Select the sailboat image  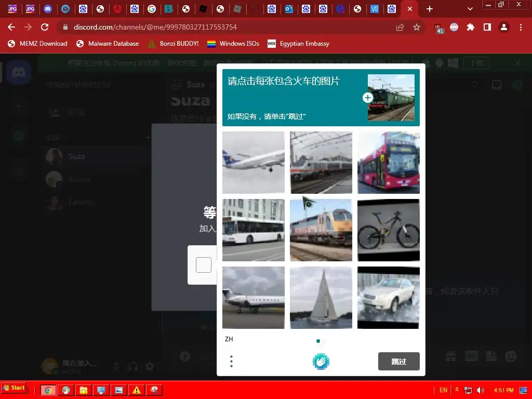[321, 298]
